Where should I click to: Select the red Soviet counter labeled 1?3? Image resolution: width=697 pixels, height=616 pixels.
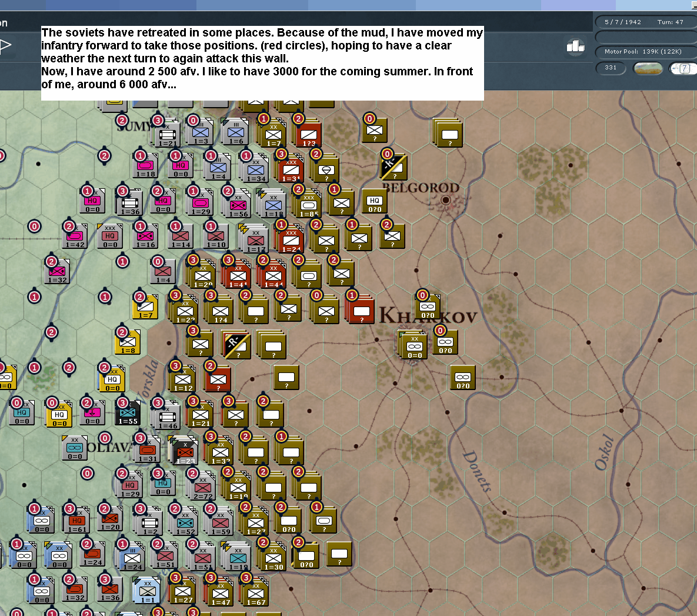[x=308, y=134]
